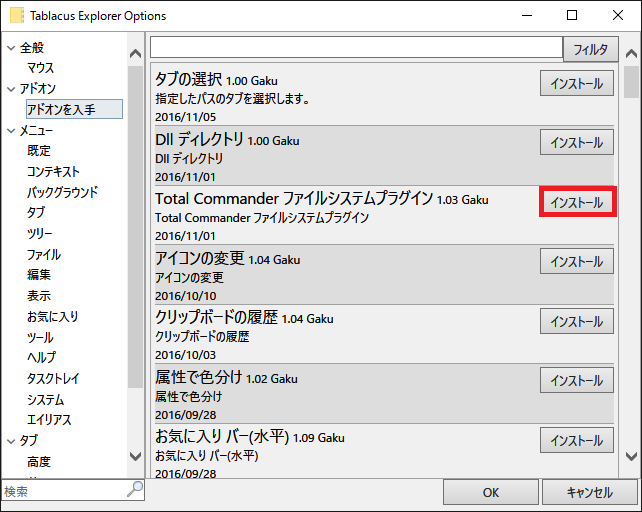Click the addon filter text field
Screen dimensions: 642x512
click(356, 48)
